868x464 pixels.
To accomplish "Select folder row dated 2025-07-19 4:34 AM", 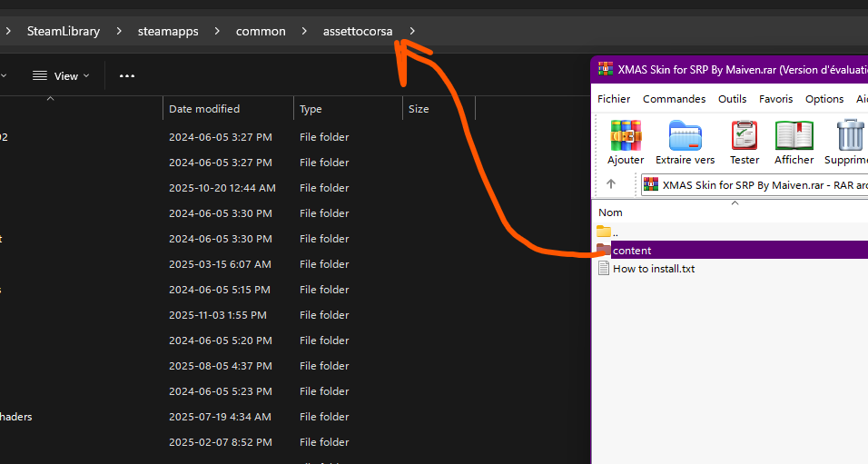I will pos(238,417).
